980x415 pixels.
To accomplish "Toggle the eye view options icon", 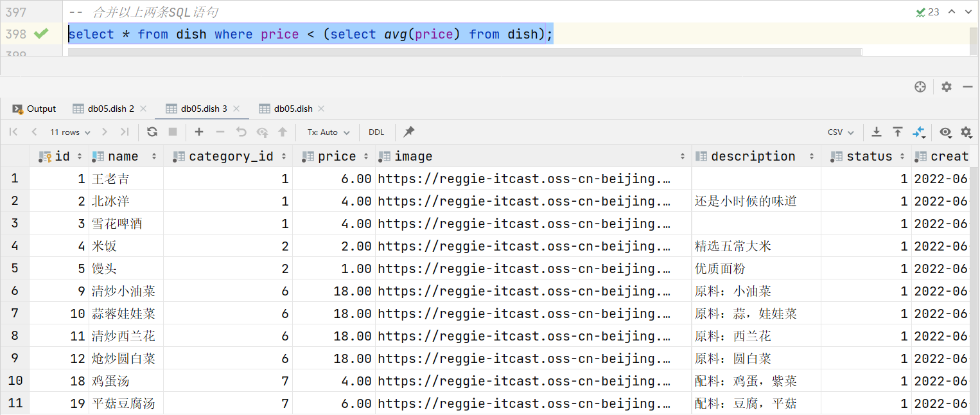I will [945, 132].
